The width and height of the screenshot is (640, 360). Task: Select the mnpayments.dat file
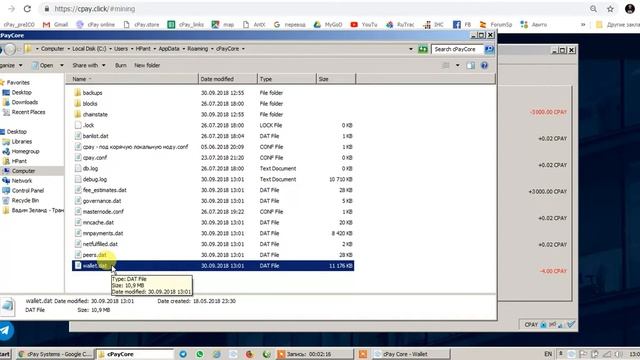pyautogui.click(x=99, y=233)
